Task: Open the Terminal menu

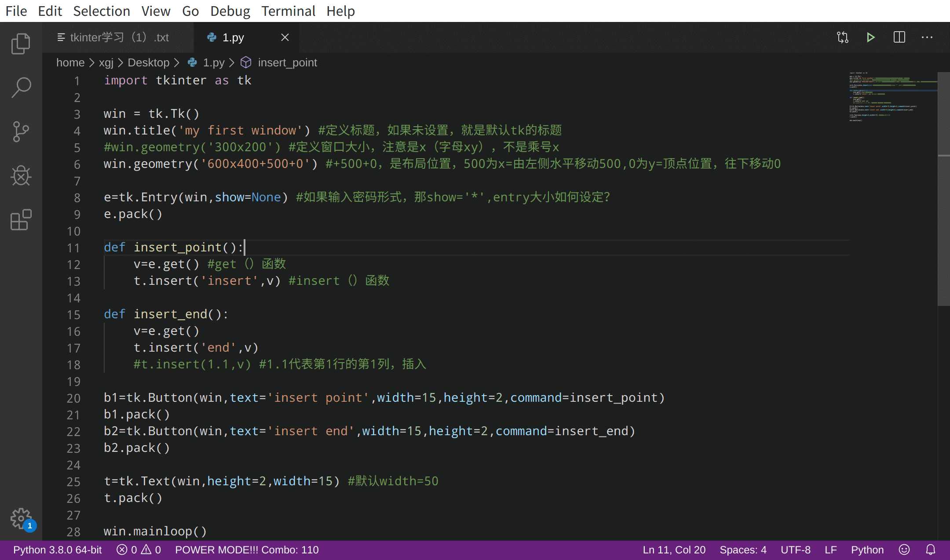Action: 288,11
